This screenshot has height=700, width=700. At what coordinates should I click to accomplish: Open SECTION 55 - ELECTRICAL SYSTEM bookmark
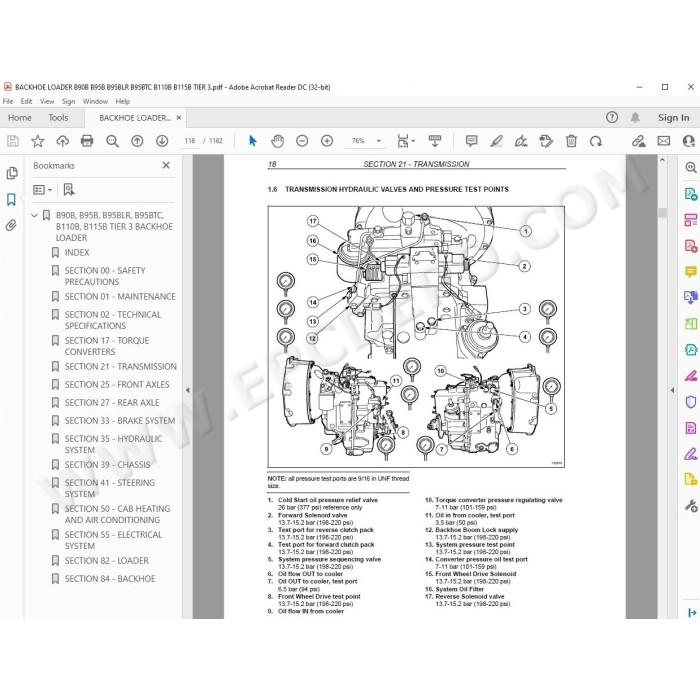[113, 540]
